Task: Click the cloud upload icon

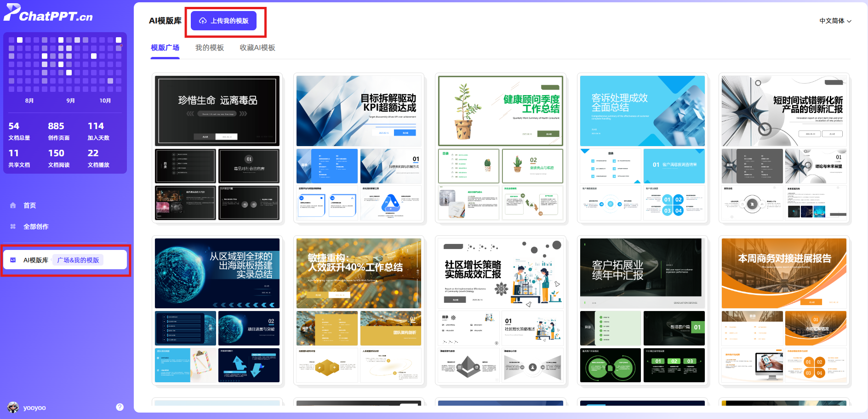Action: click(x=203, y=21)
